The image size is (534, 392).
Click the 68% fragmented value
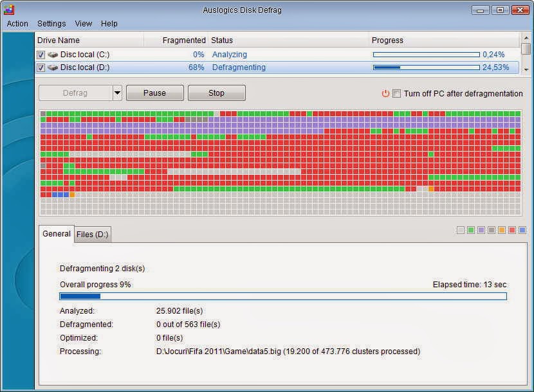[196, 67]
